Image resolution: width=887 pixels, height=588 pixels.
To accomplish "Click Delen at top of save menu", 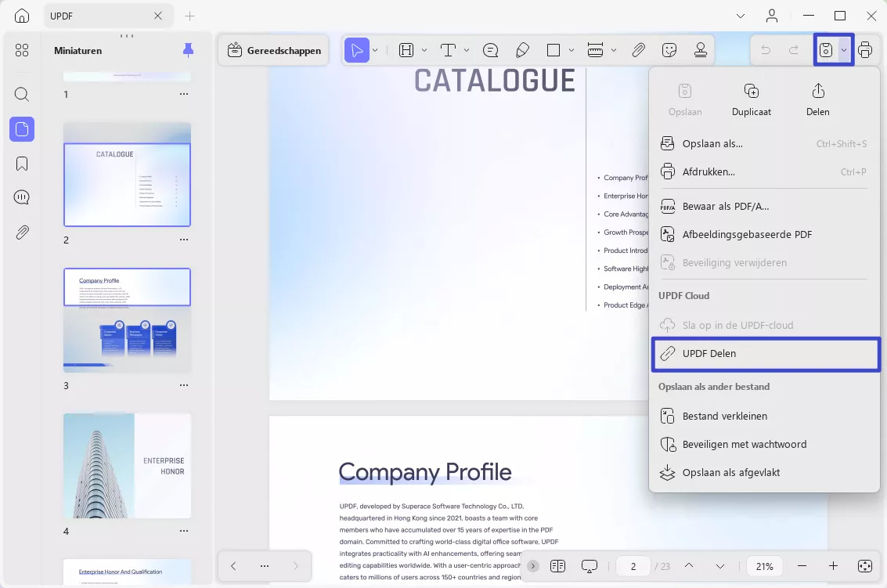I will [818, 99].
